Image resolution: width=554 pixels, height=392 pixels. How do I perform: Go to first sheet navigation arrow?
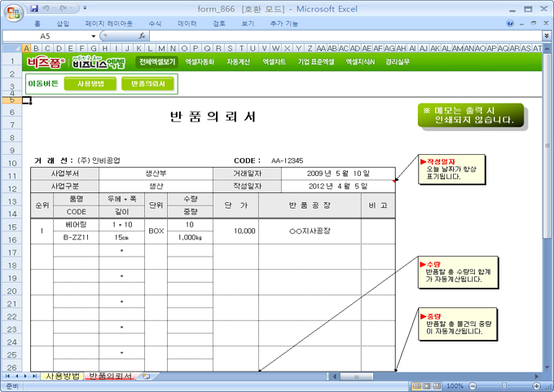(x=7, y=376)
